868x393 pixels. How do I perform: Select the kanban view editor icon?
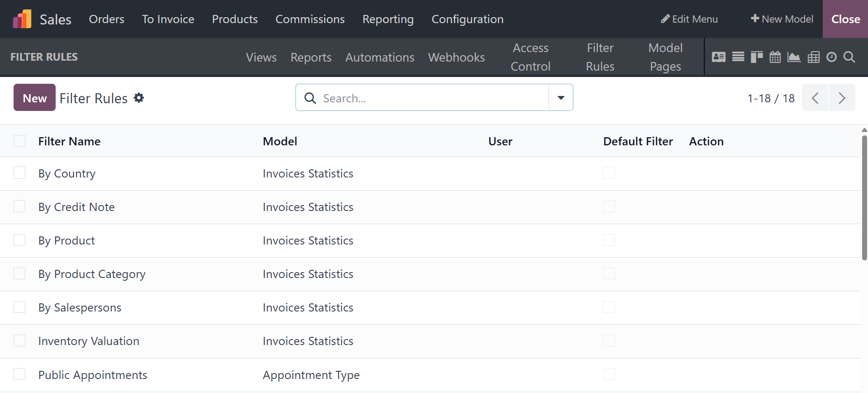coord(757,57)
